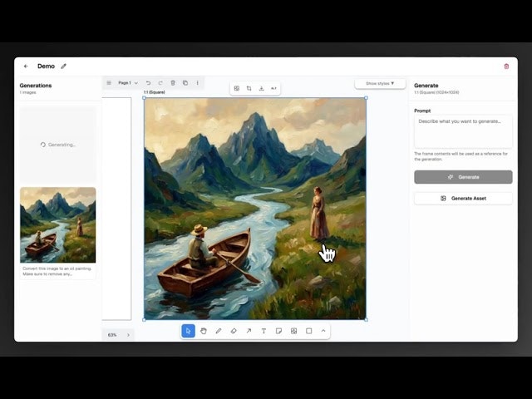Click the pencil icon to rename Demo
The height and width of the screenshot is (399, 532).
pyautogui.click(x=64, y=66)
